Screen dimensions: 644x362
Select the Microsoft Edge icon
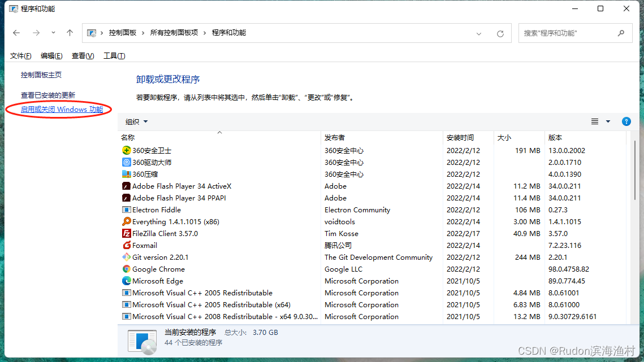(x=127, y=281)
